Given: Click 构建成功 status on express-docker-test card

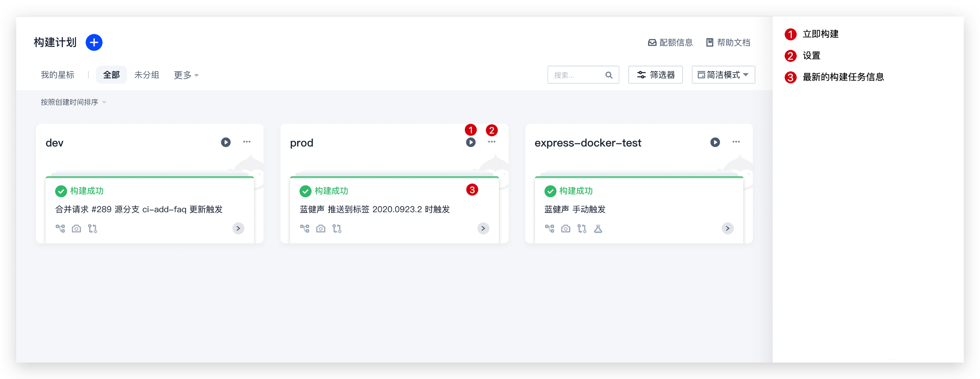Looking at the screenshot, I should coord(576,191).
